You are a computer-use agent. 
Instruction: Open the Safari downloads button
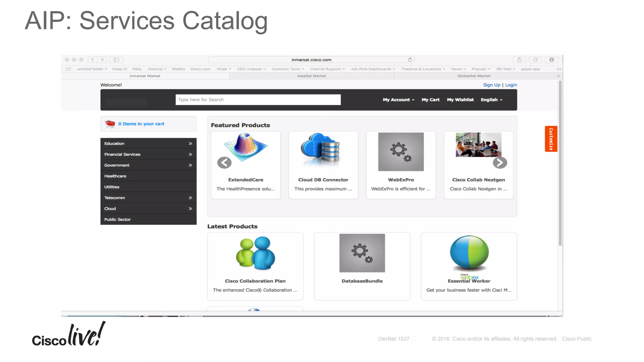click(x=552, y=59)
